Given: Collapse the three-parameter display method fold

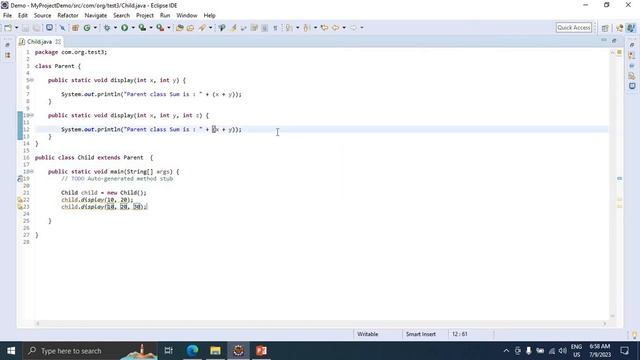Looking at the screenshot, I should 31,116.
